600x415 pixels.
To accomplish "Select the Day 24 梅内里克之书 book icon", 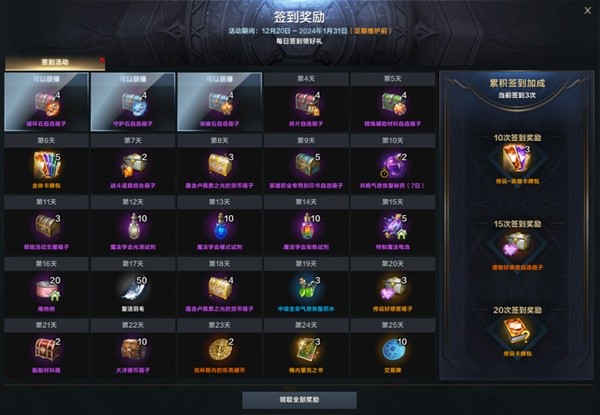I will click(x=306, y=350).
